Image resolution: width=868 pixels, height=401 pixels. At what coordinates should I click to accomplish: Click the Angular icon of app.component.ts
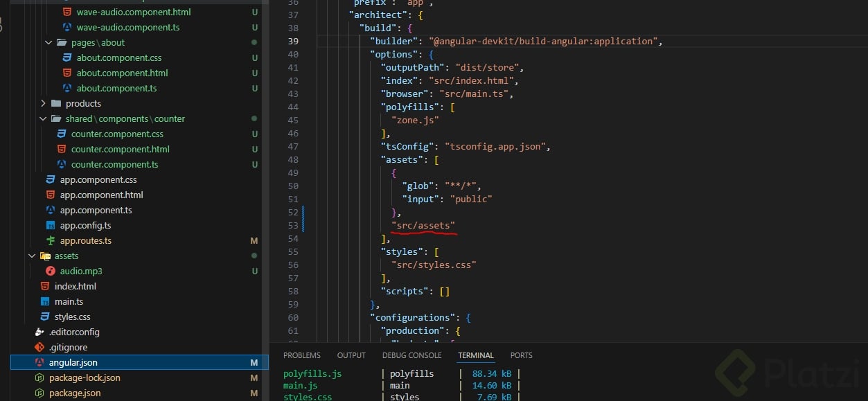(x=50, y=210)
